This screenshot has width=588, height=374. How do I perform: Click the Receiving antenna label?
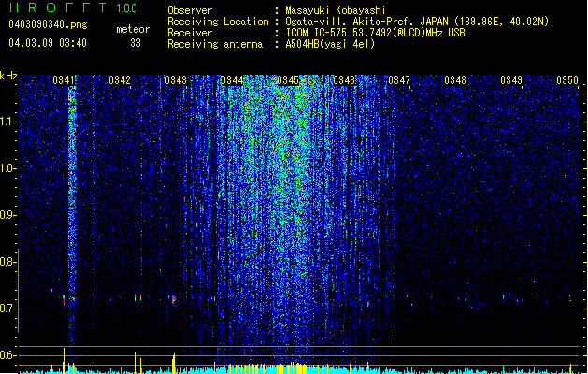(x=215, y=44)
